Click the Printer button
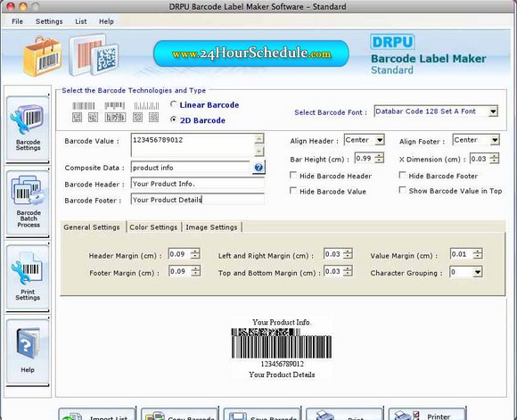517x420 pixels. pyautogui.click(x=427, y=415)
